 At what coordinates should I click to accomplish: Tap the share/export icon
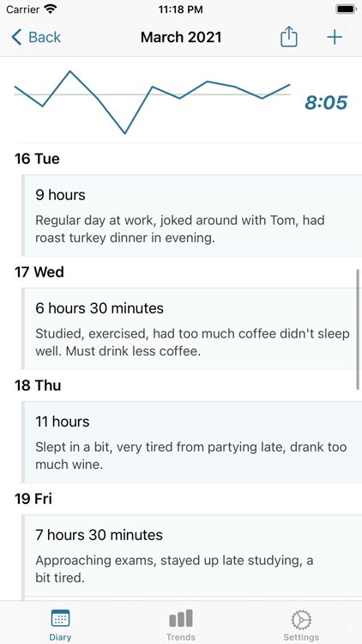click(x=288, y=37)
